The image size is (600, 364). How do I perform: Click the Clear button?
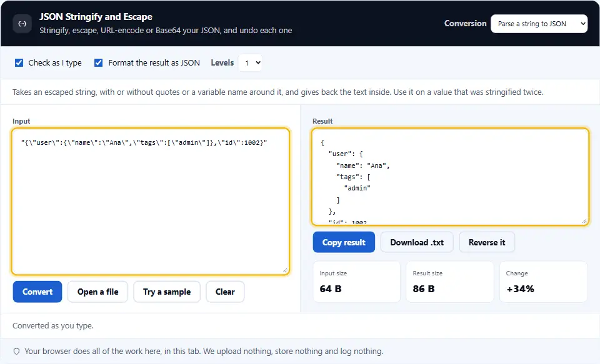225,292
